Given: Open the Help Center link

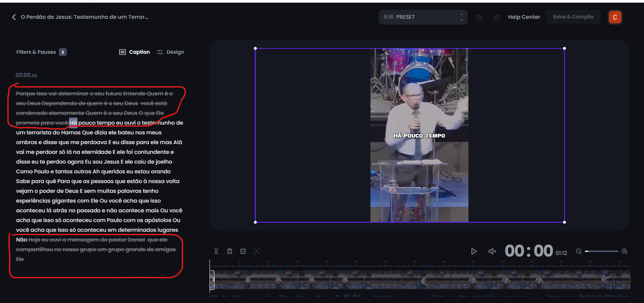Looking at the screenshot, I should pos(524,17).
